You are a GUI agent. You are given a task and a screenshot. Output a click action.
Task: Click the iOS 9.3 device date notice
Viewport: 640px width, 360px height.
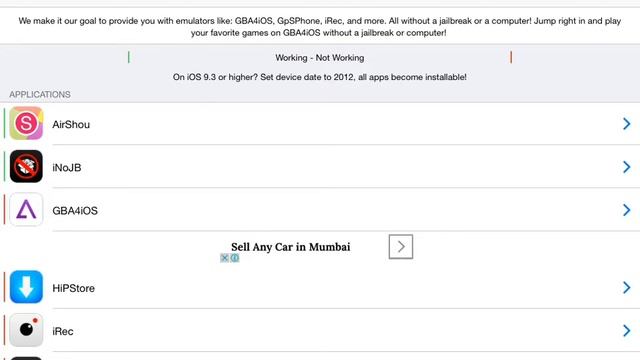320,77
